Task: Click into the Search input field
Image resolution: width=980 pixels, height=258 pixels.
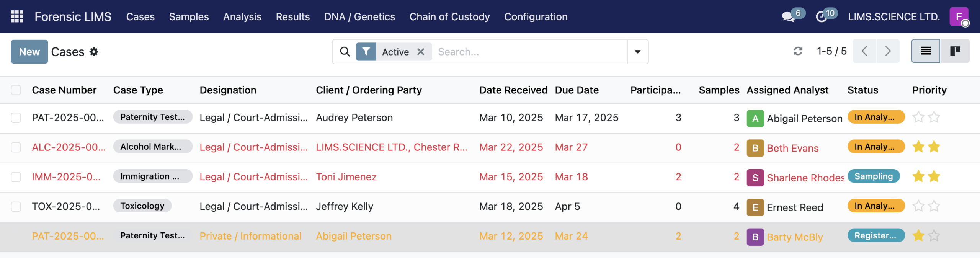Action: [530, 52]
